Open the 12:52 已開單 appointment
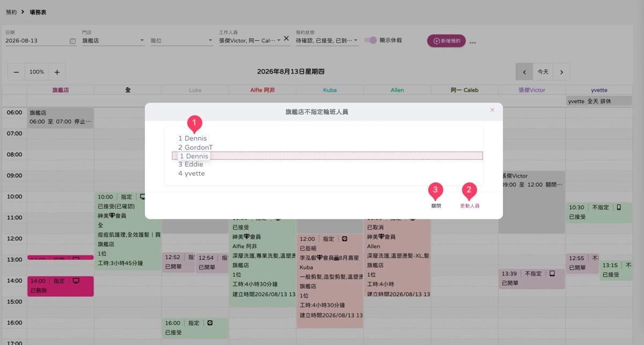Image resolution: width=644 pixels, height=345 pixels. pyautogui.click(x=178, y=262)
